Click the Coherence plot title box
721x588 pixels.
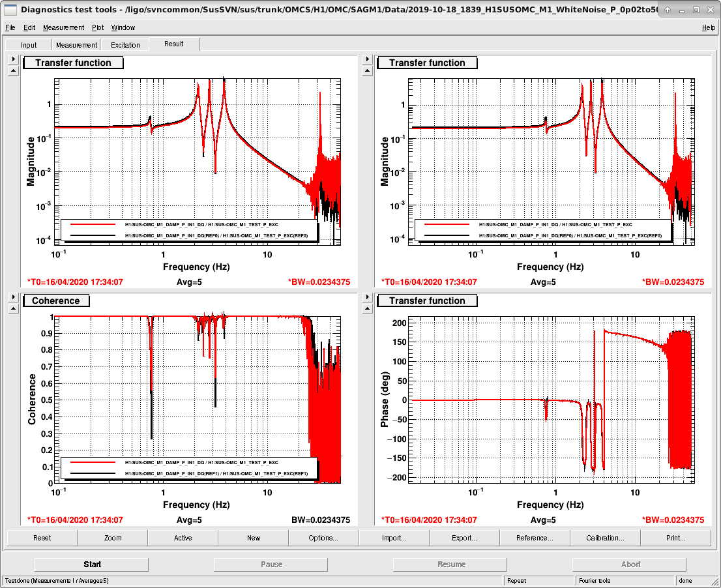pos(56,301)
